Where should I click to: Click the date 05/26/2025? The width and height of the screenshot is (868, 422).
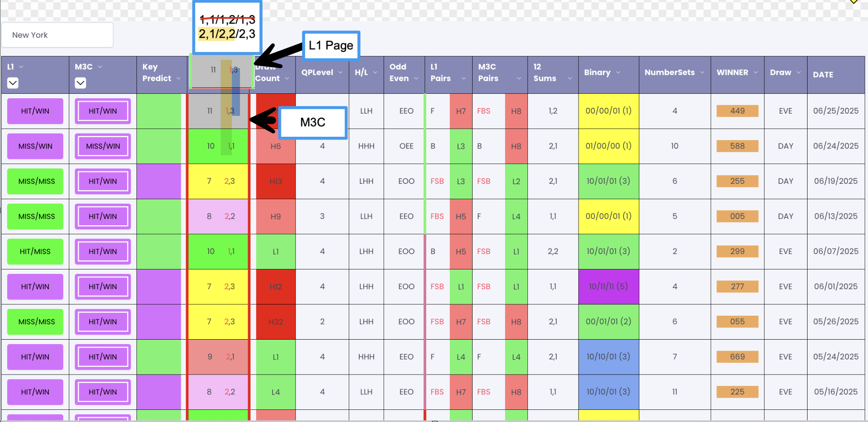point(836,321)
